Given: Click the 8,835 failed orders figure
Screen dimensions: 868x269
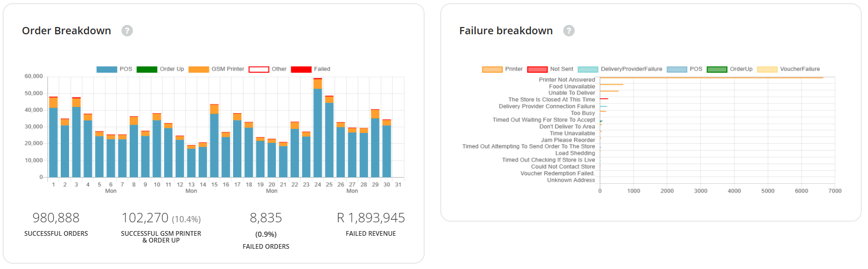Looking at the screenshot, I should [266, 218].
